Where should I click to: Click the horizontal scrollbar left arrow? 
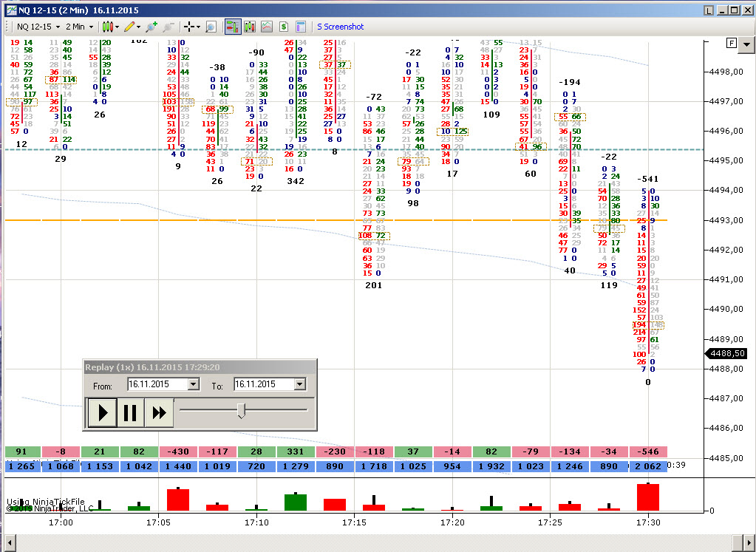[9, 542]
